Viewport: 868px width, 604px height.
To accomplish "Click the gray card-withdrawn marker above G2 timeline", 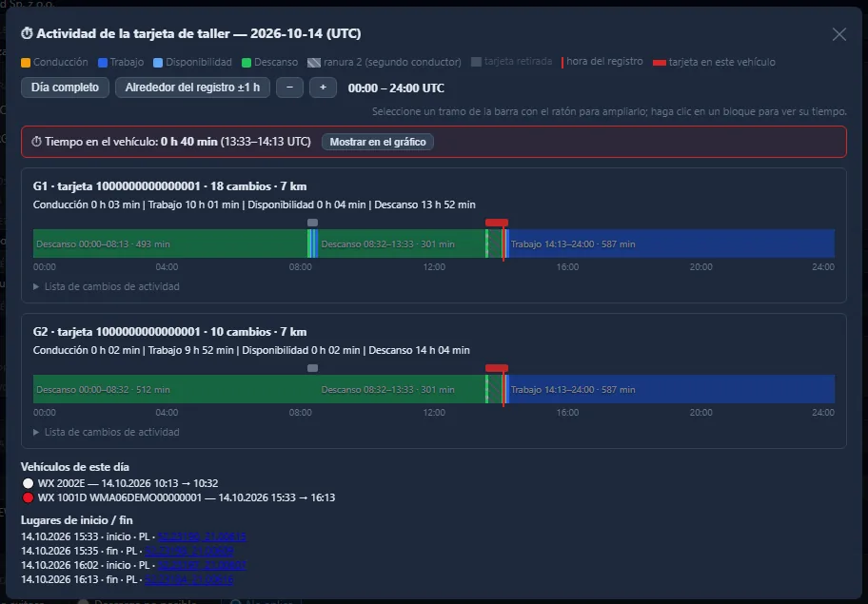I will pyautogui.click(x=313, y=368).
